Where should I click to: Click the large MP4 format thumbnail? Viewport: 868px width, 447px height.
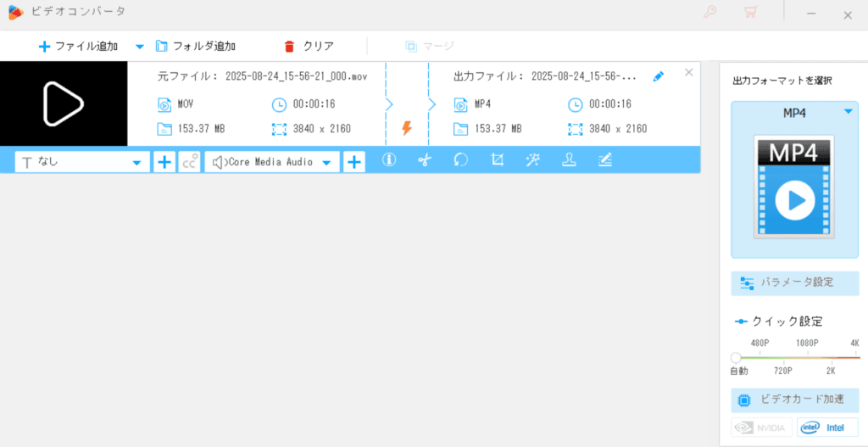tap(794, 186)
